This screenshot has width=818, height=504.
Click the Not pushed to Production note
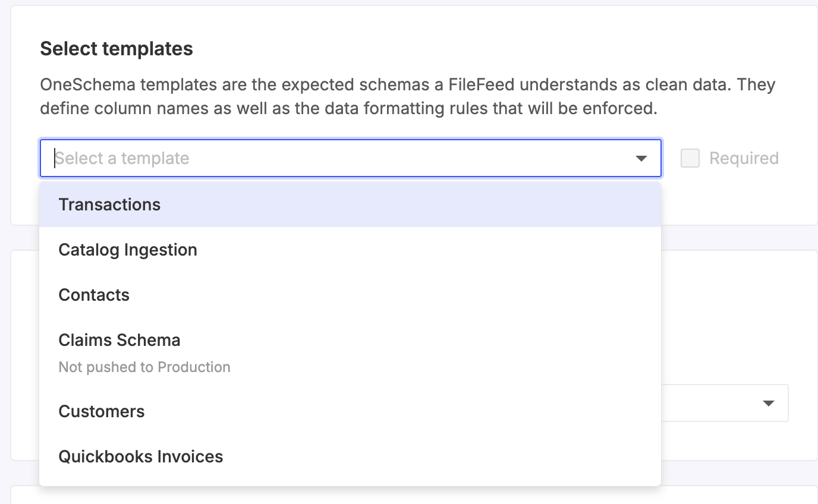point(144,367)
